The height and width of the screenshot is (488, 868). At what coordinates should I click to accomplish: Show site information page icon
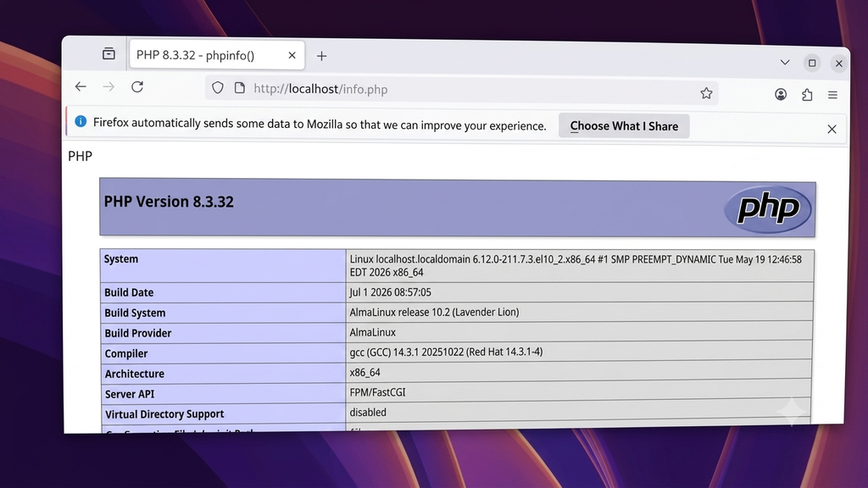[x=240, y=88]
